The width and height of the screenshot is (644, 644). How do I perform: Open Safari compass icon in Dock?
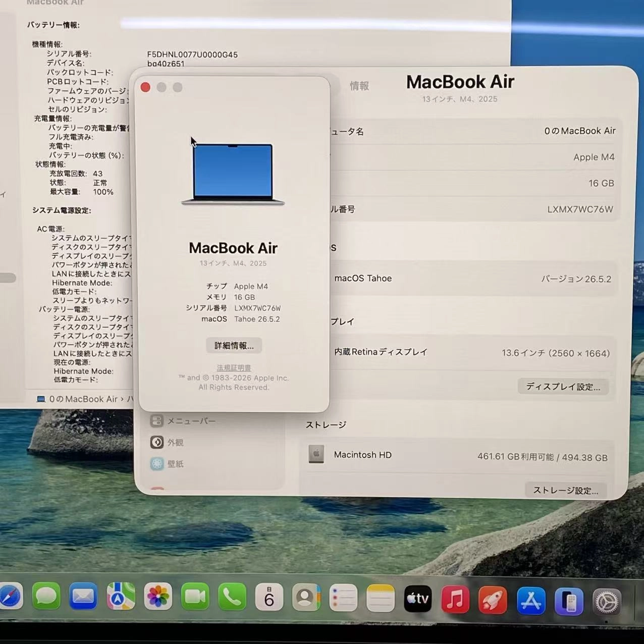coord(10,597)
